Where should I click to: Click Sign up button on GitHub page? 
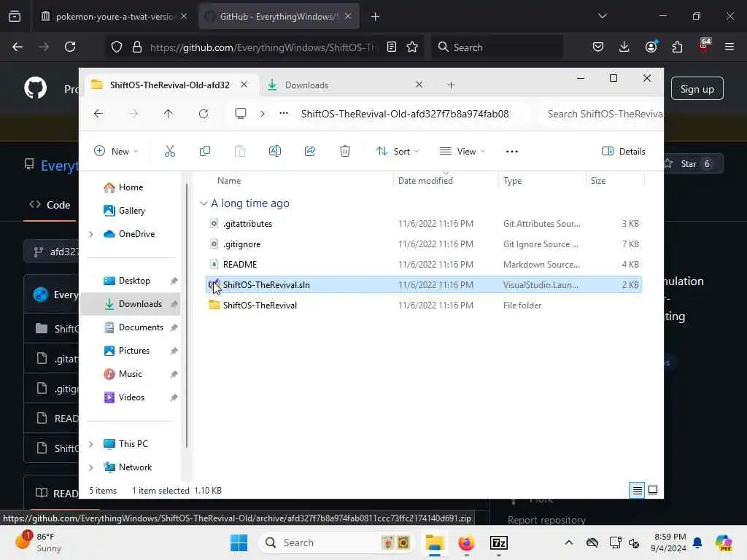click(697, 89)
